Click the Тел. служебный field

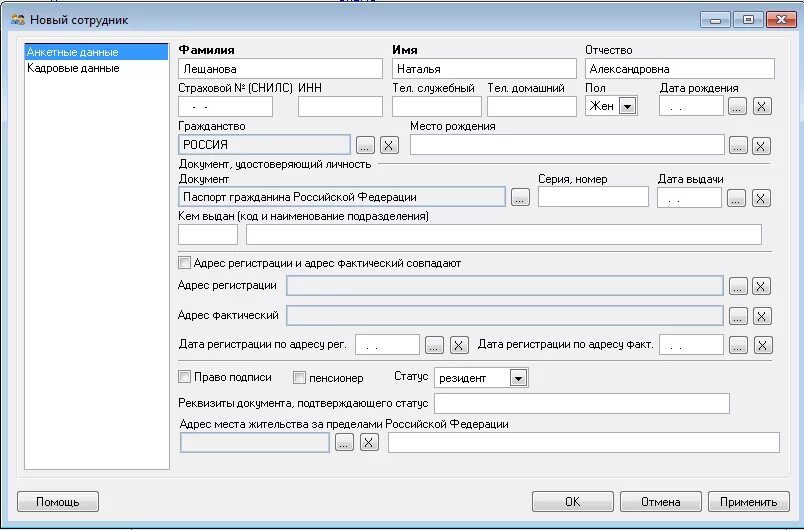point(437,107)
